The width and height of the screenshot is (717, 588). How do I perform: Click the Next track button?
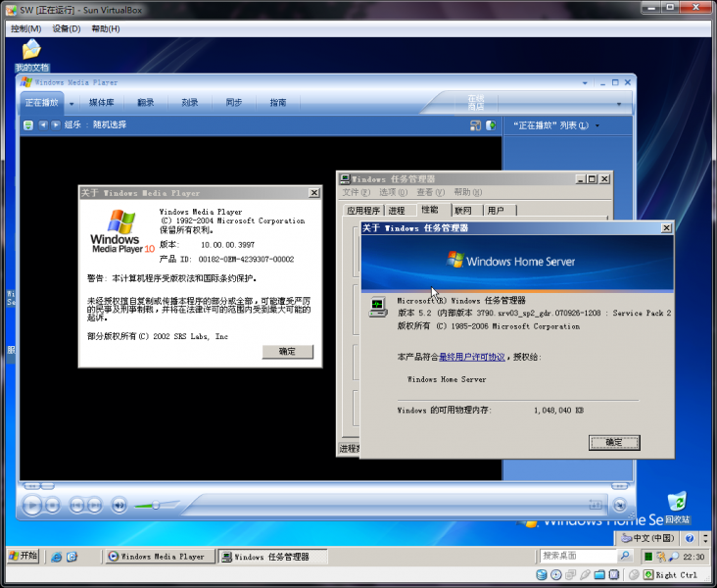[x=95, y=505]
